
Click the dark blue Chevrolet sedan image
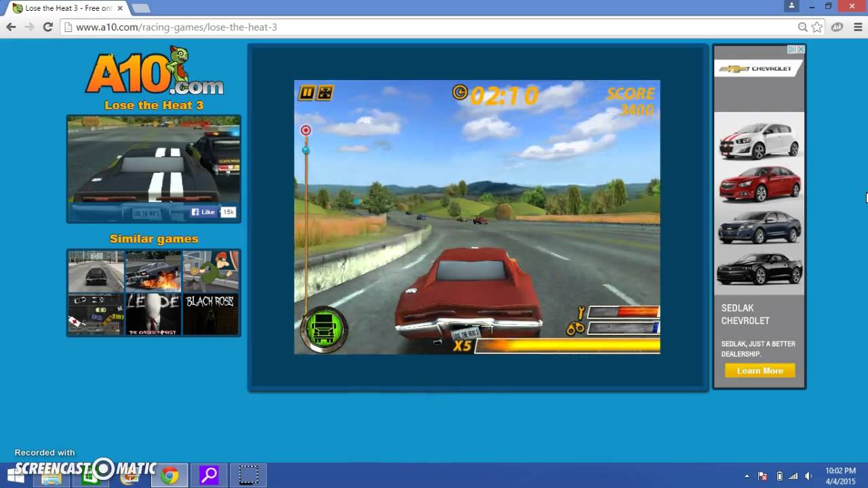[x=759, y=227]
